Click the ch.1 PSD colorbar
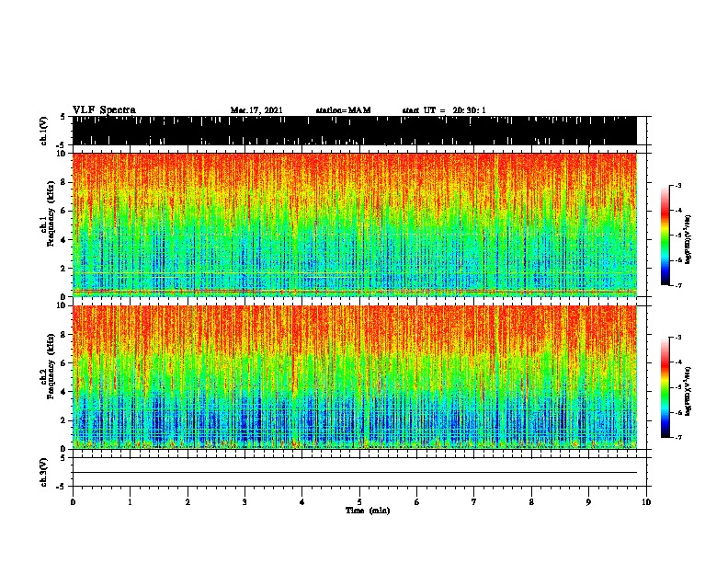Screen dimensions: 728x563 click(665, 236)
